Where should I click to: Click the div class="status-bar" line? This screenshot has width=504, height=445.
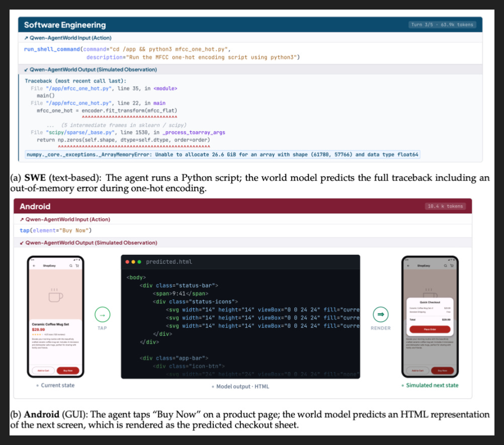(x=179, y=285)
